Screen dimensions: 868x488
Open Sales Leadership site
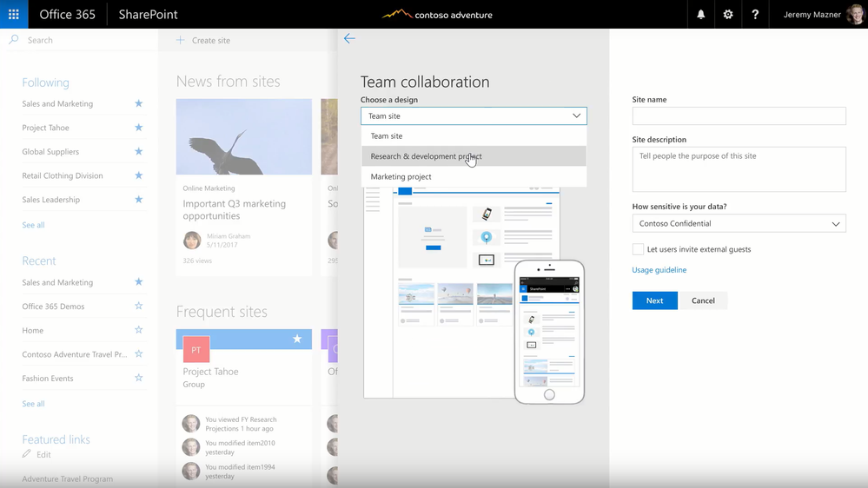(51, 199)
